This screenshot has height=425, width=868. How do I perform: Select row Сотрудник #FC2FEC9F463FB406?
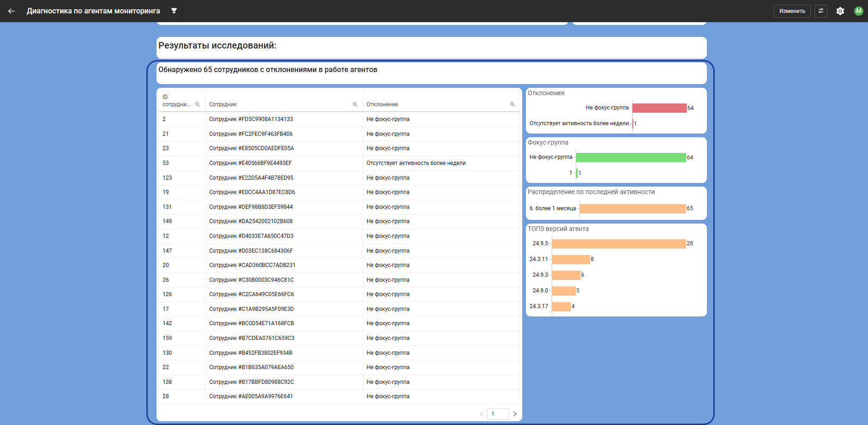[x=339, y=134]
